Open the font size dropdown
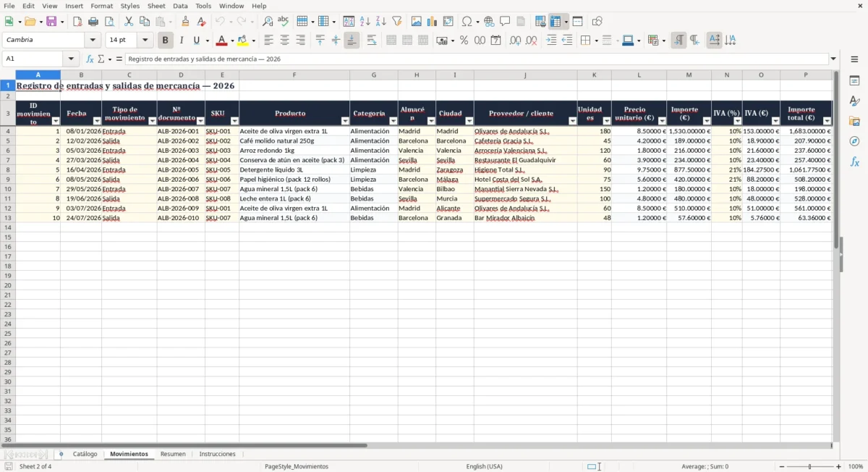 pos(145,41)
